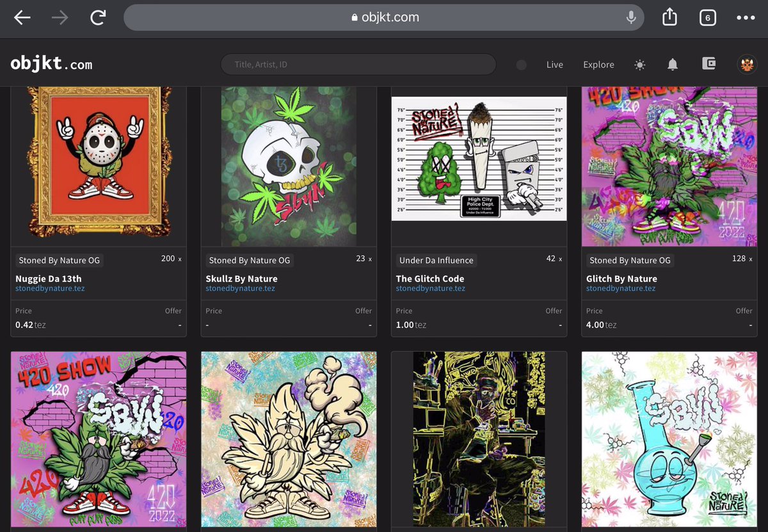
Task: Open The Glitch Code lineup artwork
Action: (x=479, y=158)
